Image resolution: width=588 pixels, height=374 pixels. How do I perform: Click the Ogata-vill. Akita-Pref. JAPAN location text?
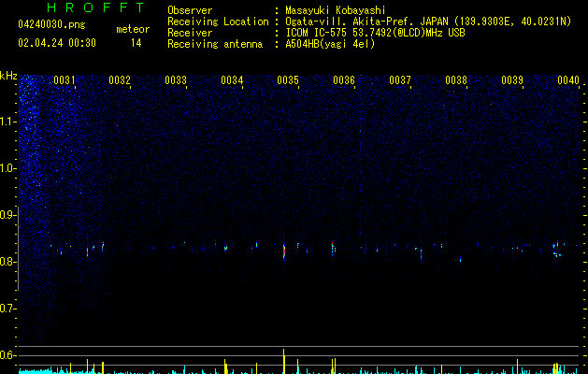[x=428, y=22]
